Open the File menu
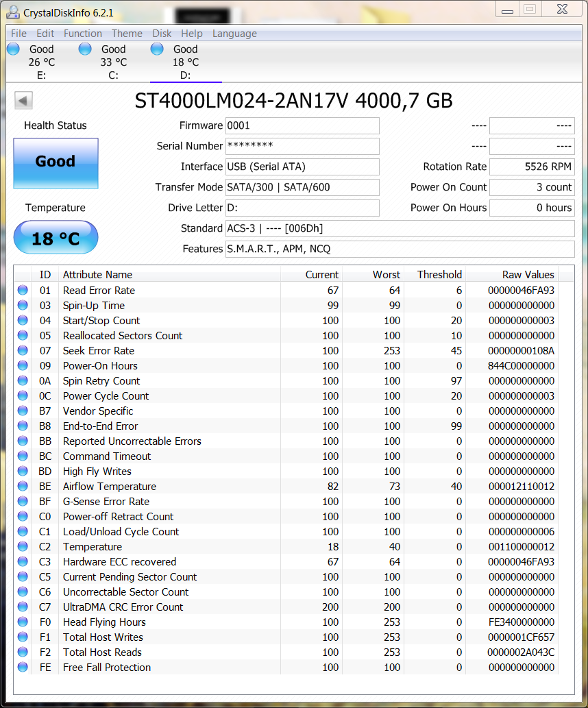Image resolution: width=588 pixels, height=708 pixels. (19, 34)
